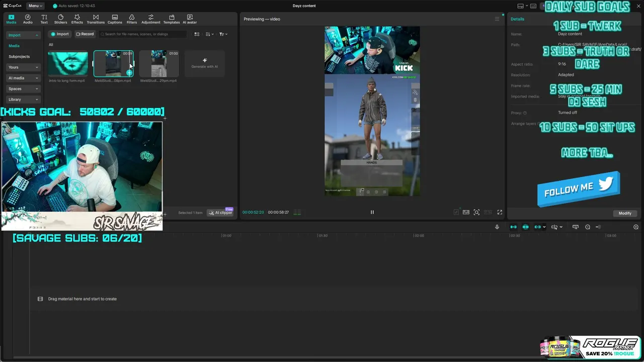
Task: Click Generate with AI tile
Action: point(205,63)
